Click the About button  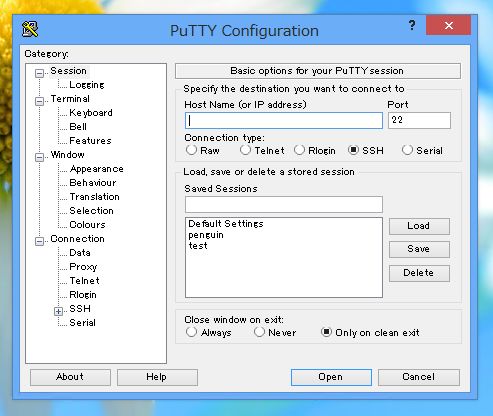click(x=70, y=377)
